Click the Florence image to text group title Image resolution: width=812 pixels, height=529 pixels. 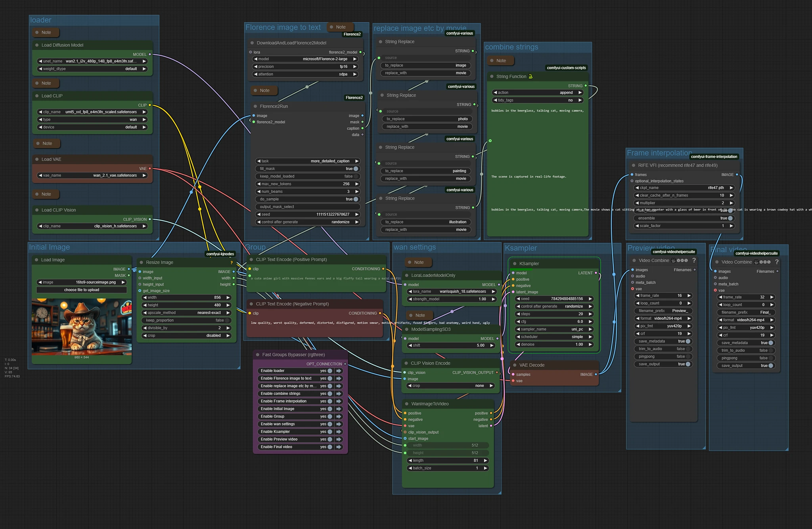click(283, 27)
